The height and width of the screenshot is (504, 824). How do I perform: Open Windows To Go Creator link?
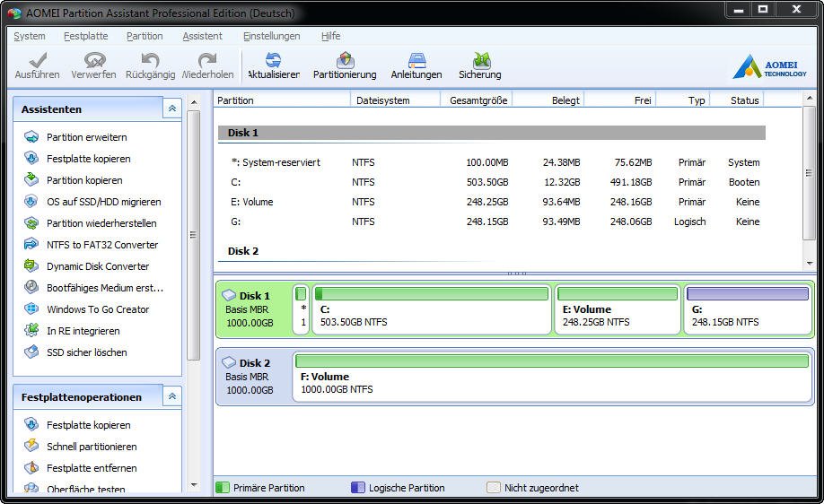(98, 309)
